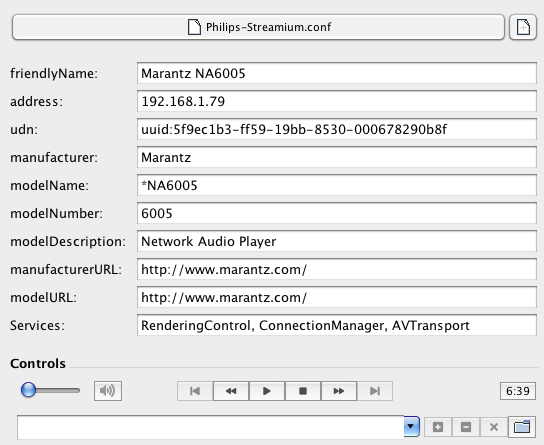This screenshot has width=544, height=445.
Task: Click the modelNumber field 6005
Action: point(337,213)
